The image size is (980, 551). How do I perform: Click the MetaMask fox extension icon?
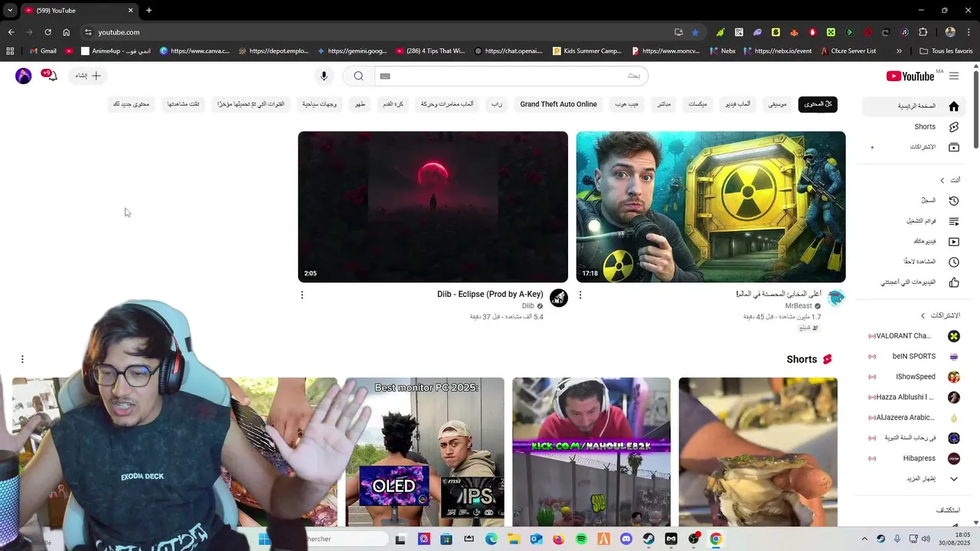[x=794, y=32]
